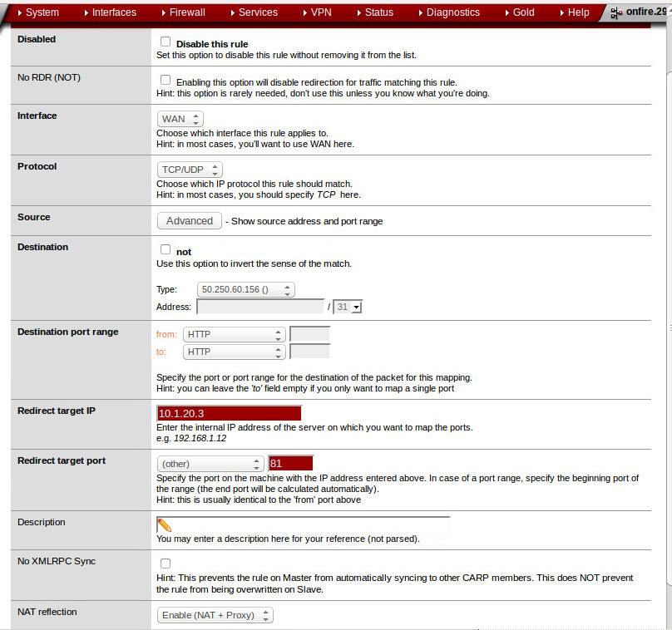Click the NAT reflection label
The width and height of the screenshot is (672, 630).
coord(47,612)
